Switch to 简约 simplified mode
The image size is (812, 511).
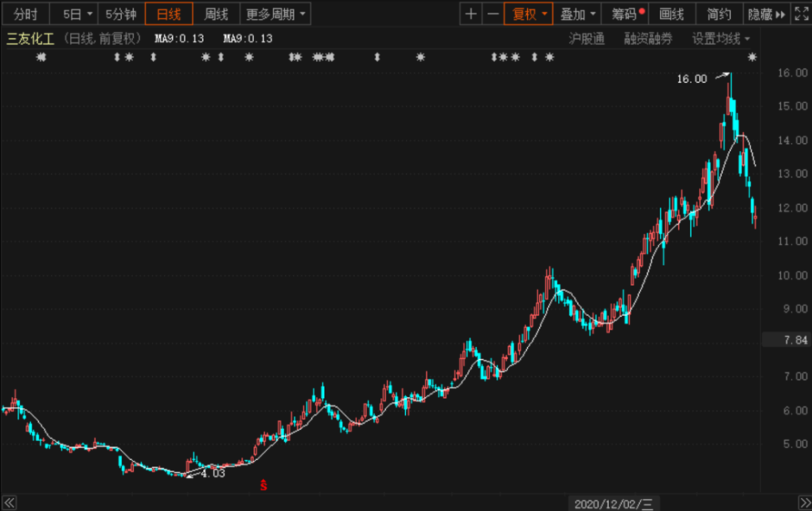click(x=718, y=14)
